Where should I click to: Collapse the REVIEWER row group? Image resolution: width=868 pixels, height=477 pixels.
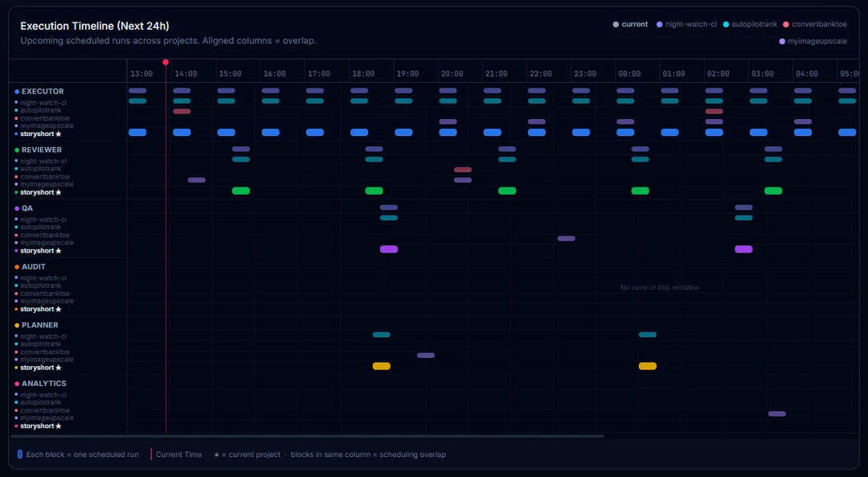(42, 150)
